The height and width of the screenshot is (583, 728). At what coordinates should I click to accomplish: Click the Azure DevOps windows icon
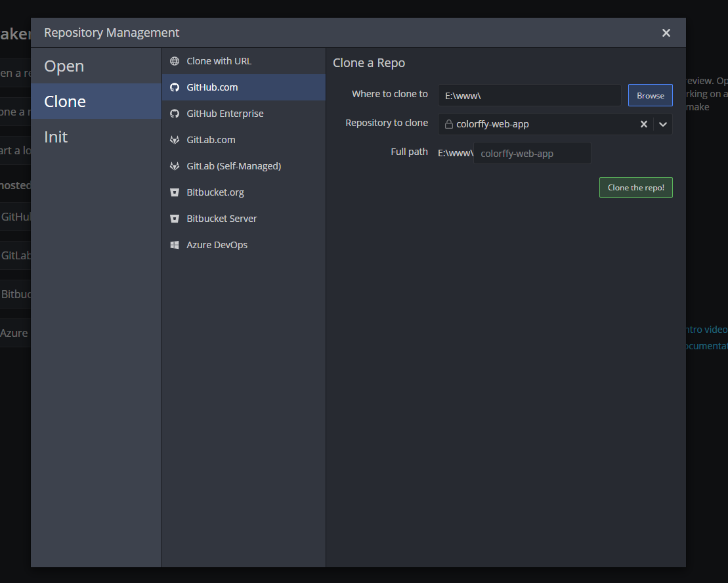click(175, 245)
